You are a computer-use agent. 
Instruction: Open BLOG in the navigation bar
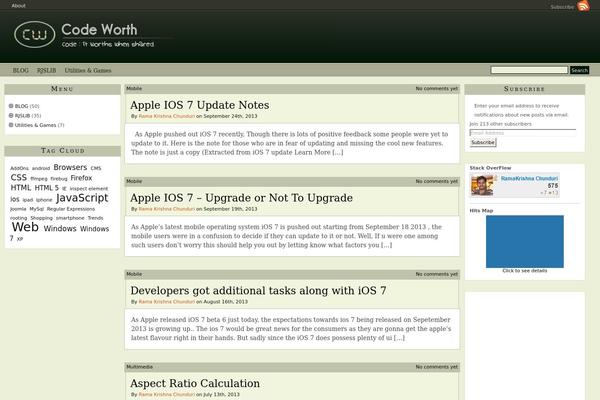21,70
